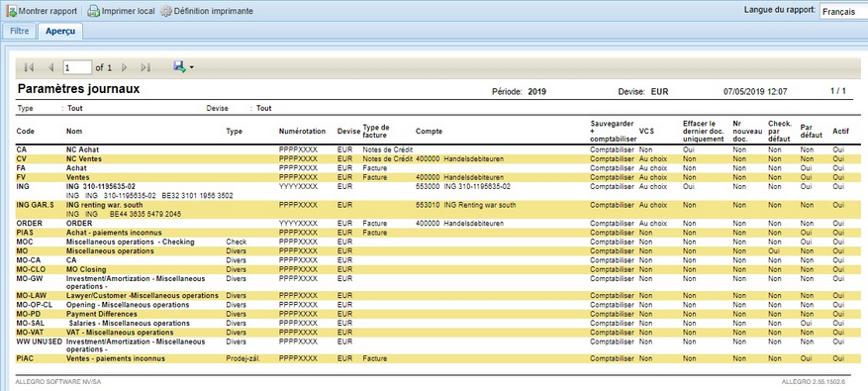Click Montrer rapport button label
Screen dimensions: 868x391
point(48,11)
